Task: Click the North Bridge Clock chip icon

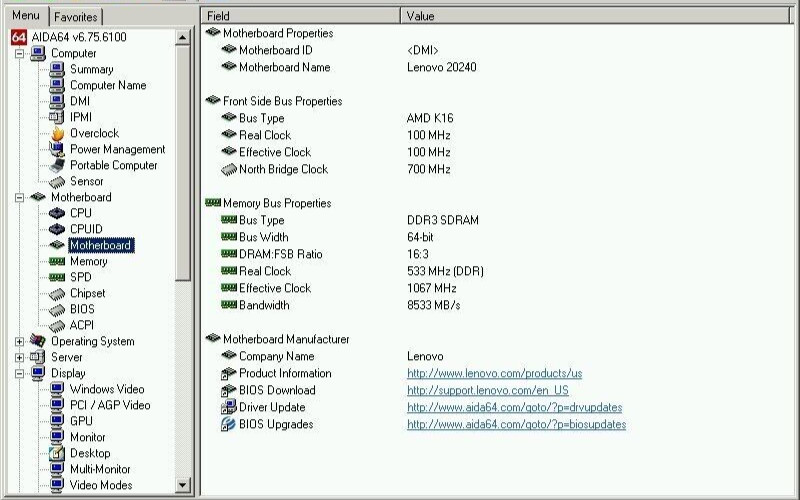Action: click(229, 169)
